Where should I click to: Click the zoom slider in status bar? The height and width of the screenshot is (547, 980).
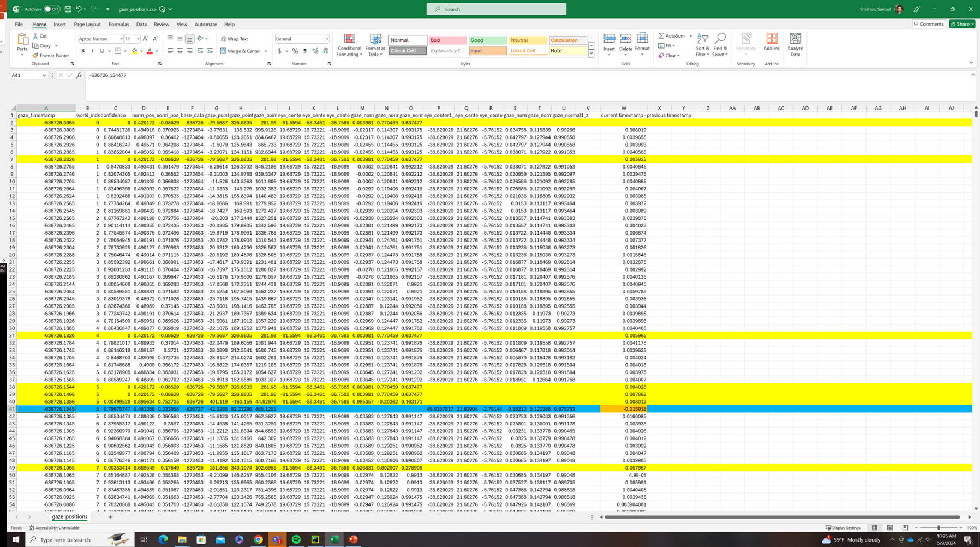pyautogui.click(x=939, y=528)
